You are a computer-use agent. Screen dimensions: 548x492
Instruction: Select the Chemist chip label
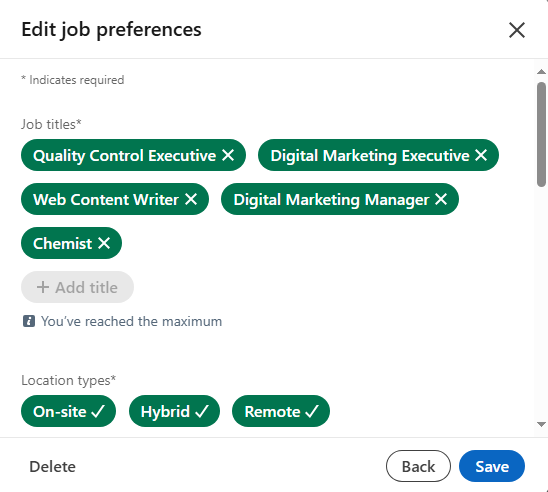62,244
